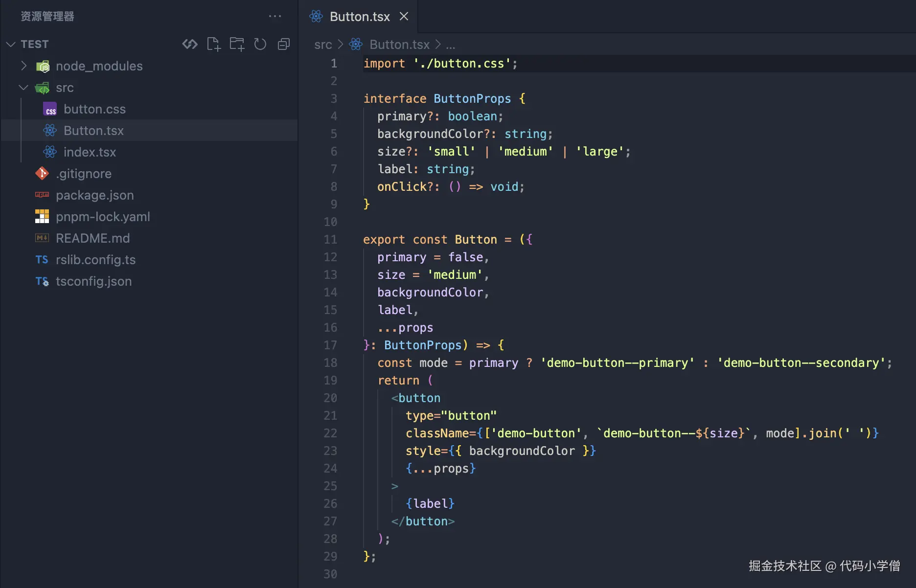The image size is (916, 588).
Task: Create a new file in TEST
Action: 213,44
